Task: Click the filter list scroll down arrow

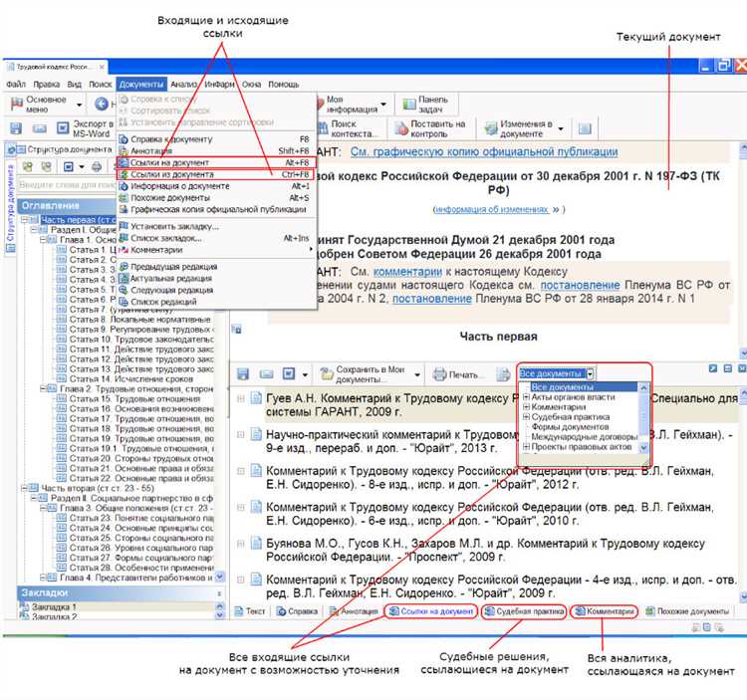Action: coord(643,448)
